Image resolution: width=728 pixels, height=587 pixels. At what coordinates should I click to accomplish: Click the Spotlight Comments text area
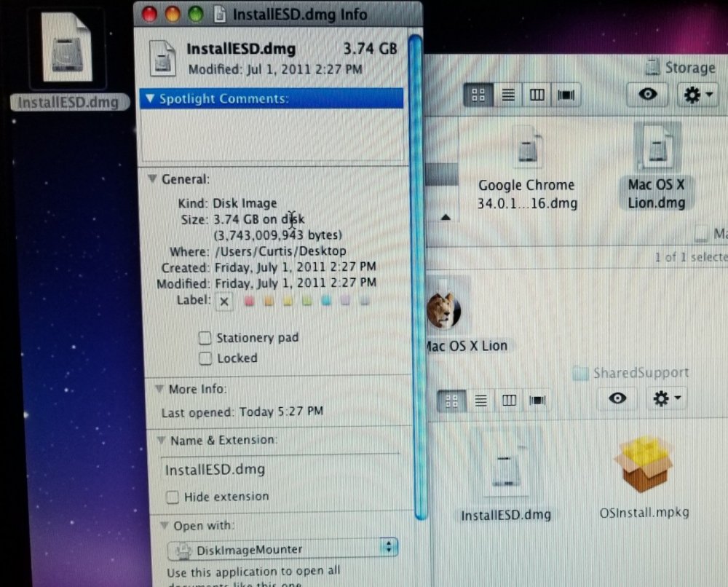(x=272, y=135)
